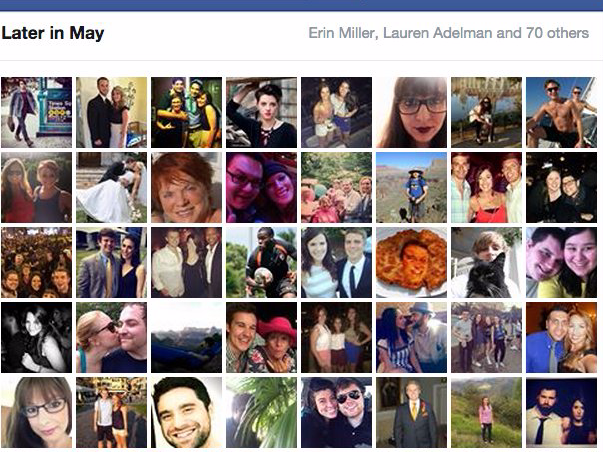Open the woman kissing man's cheek photo

tap(112, 337)
